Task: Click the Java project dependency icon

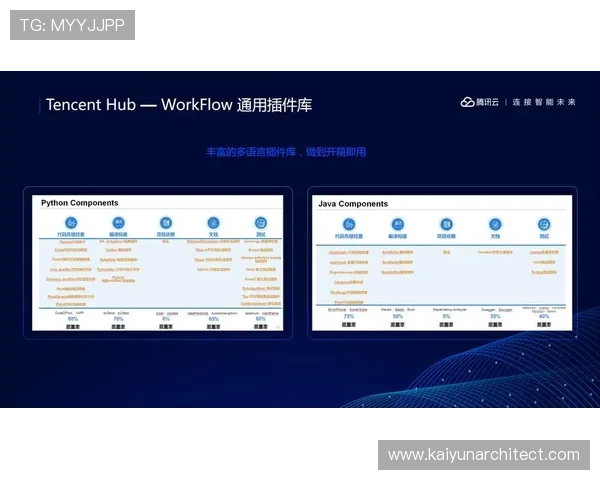Action: (446, 224)
